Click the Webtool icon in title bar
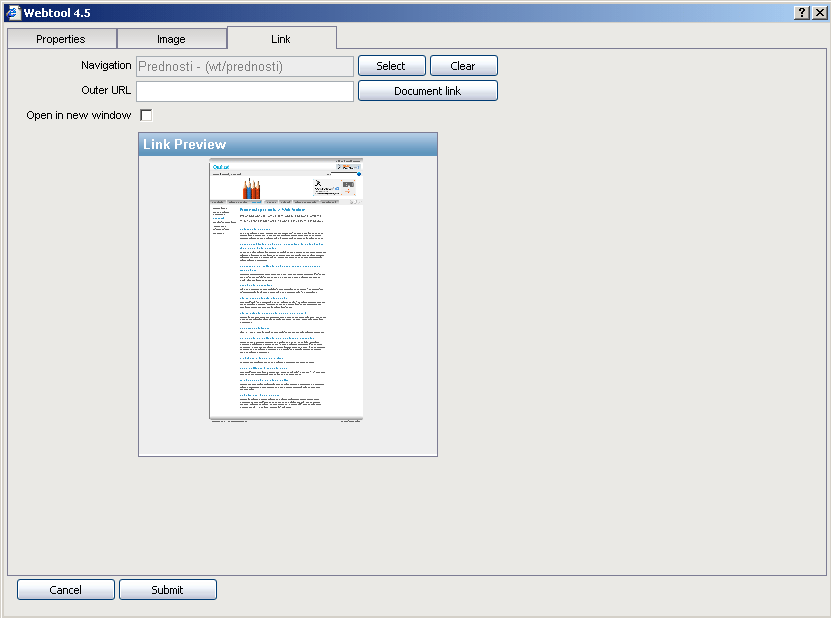 pyautogui.click(x=13, y=12)
